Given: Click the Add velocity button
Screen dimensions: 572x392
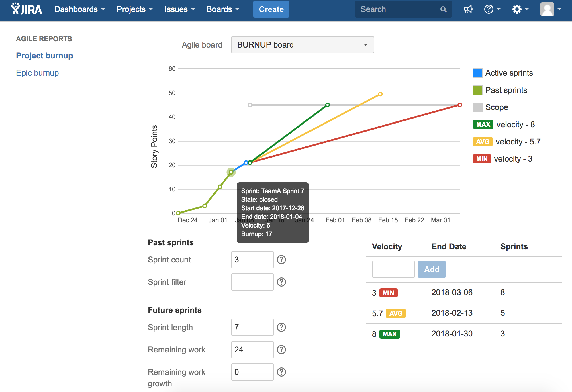Looking at the screenshot, I should pos(431,269).
